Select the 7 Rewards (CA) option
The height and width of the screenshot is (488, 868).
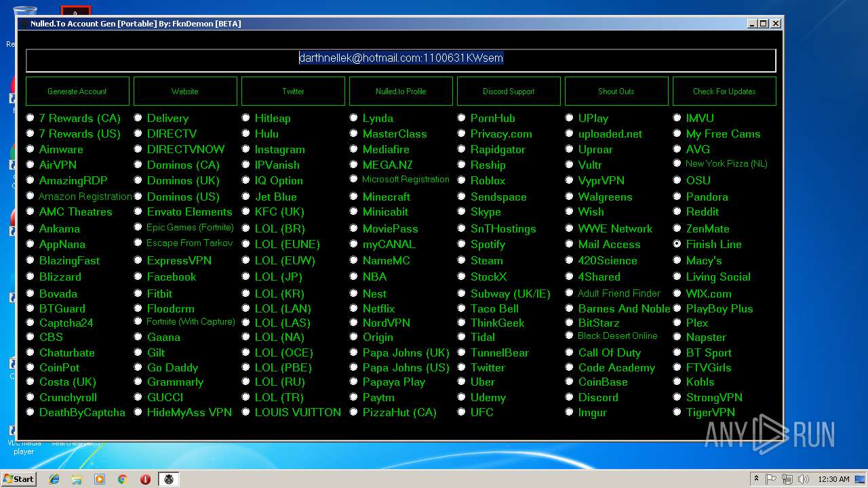(x=30, y=118)
